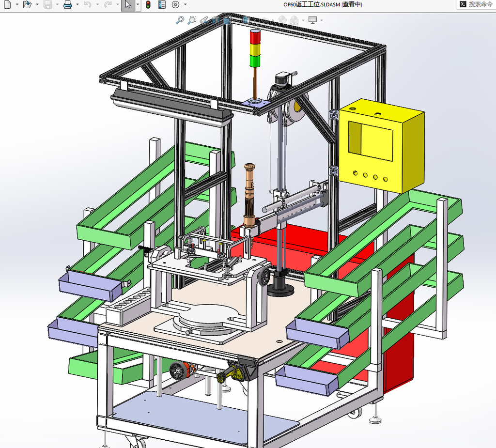Expand the Select tool dropdown arrow
Screen dimensions: 496x448
tap(138, 4)
